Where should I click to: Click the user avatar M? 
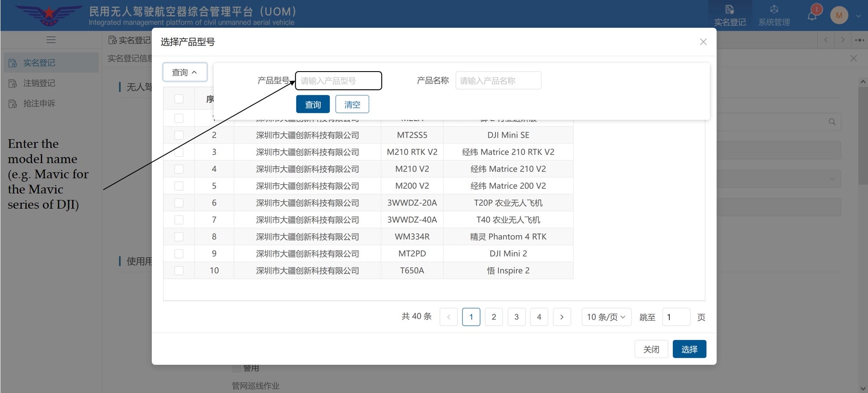pos(839,15)
